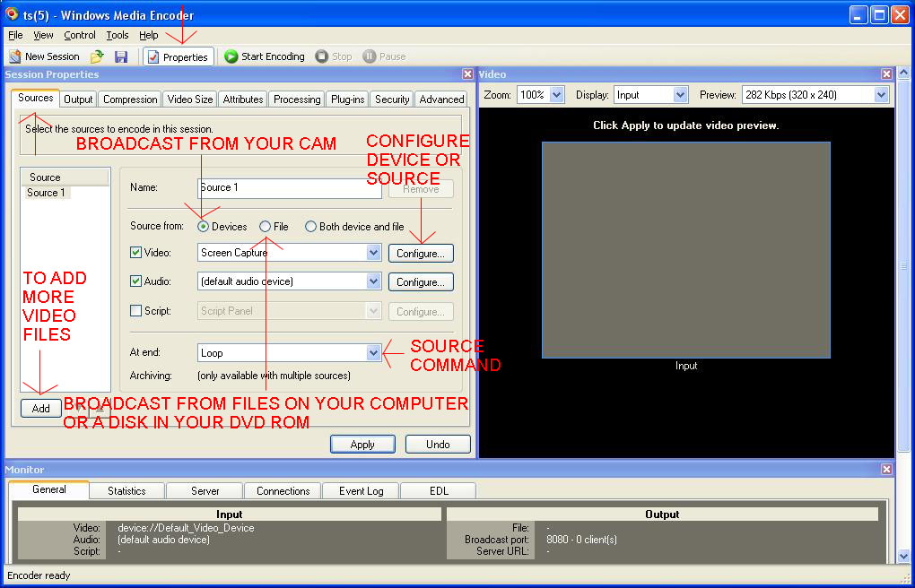
Task: Select File as source
Action: tap(265, 227)
